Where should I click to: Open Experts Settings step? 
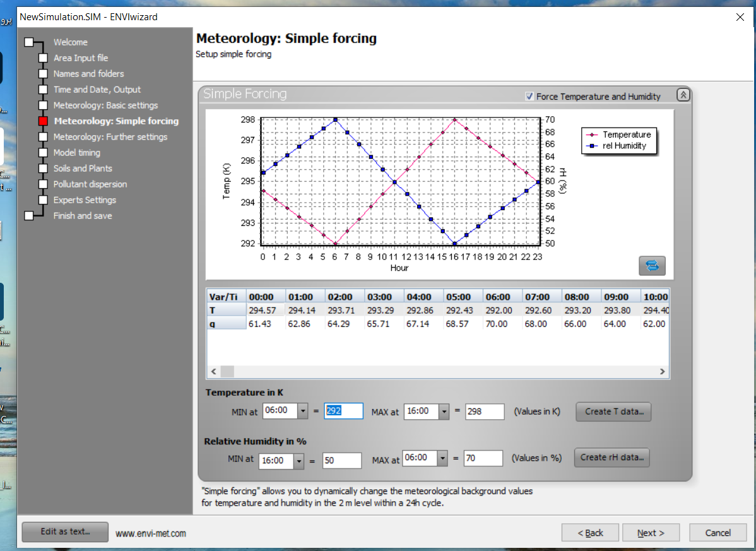pos(85,200)
